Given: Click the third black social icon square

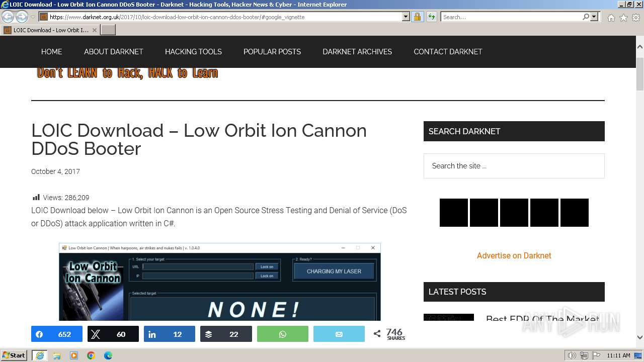Looking at the screenshot, I should [x=514, y=213].
